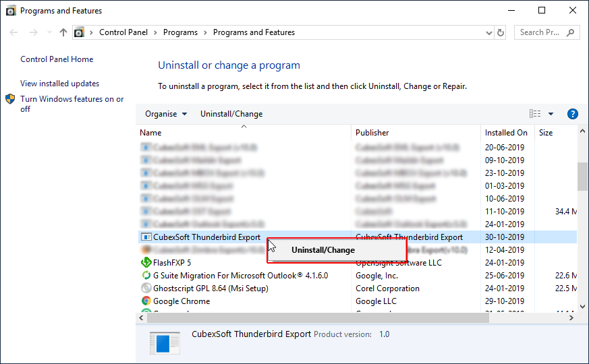Click the 20-06-2019 install date cell
This screenshot has width=589, height=364.
(x=504, y=148)
